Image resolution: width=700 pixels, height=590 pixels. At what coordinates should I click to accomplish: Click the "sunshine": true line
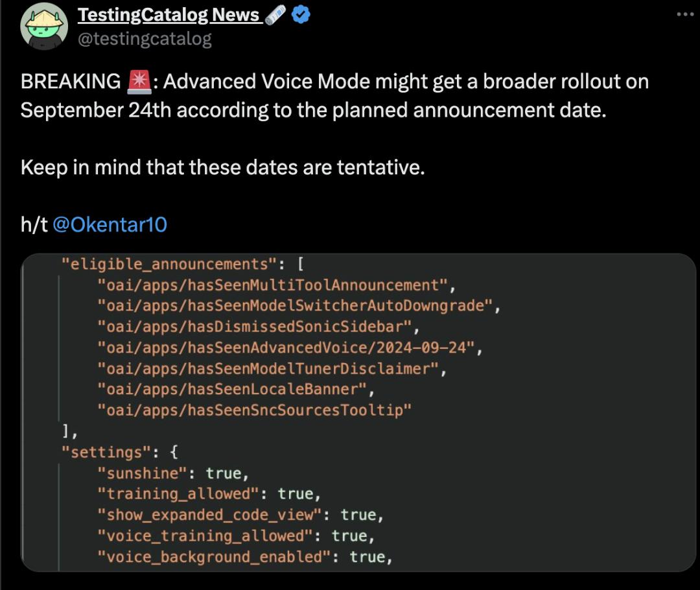(173, 473)
